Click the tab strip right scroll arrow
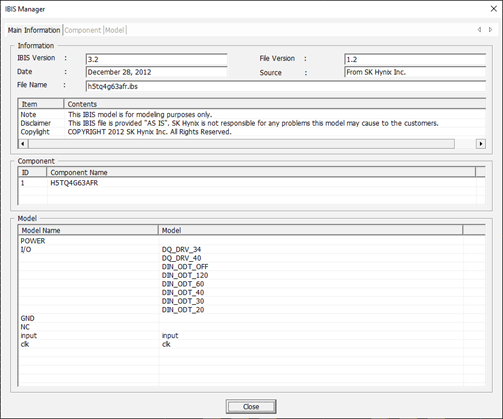The height and width of the screenshot is (419, 503). [x=490, y=30]
